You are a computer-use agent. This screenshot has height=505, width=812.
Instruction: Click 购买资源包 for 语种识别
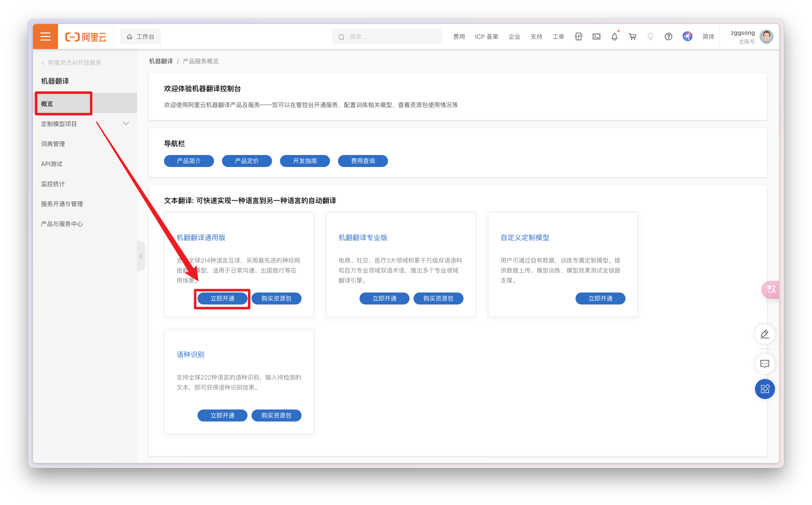tap(276, 415)
